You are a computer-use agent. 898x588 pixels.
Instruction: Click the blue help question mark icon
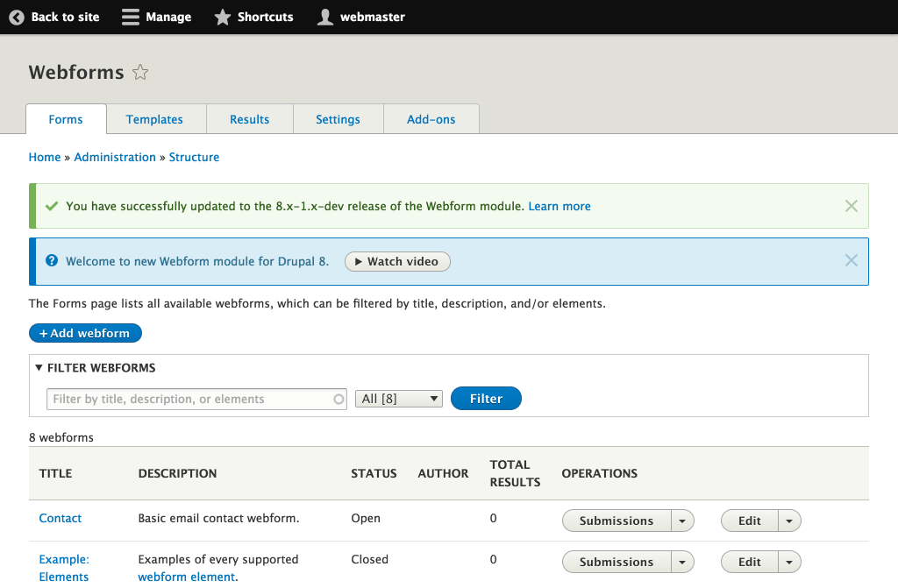tap(52, 260)
